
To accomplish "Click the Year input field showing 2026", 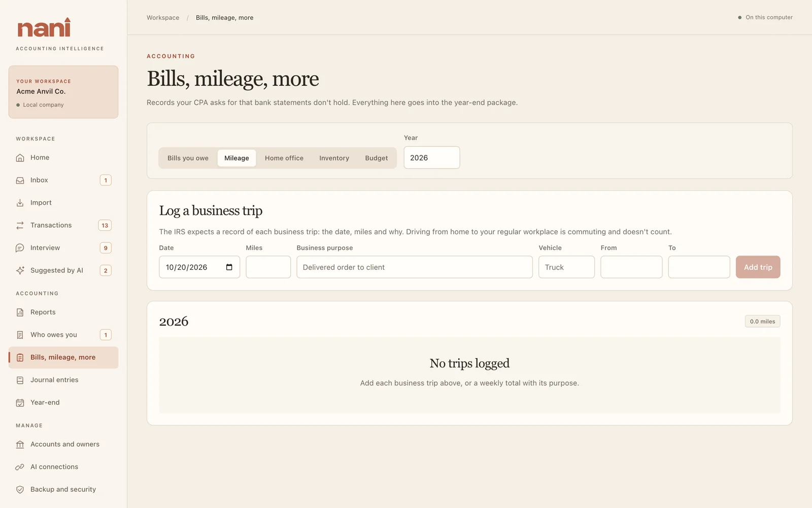I will click(432, 157).
